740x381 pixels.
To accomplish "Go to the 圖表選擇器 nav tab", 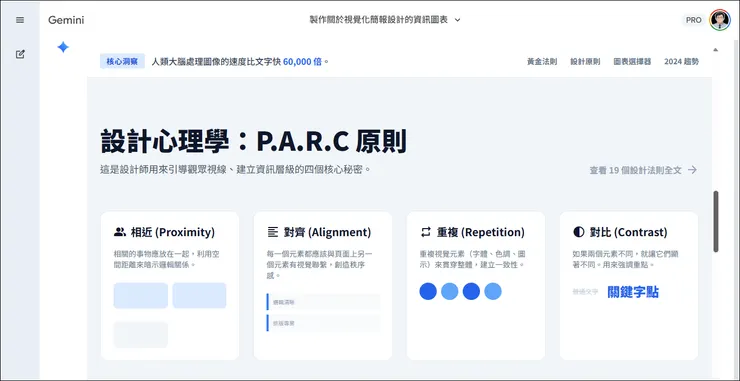I will 632,62.
